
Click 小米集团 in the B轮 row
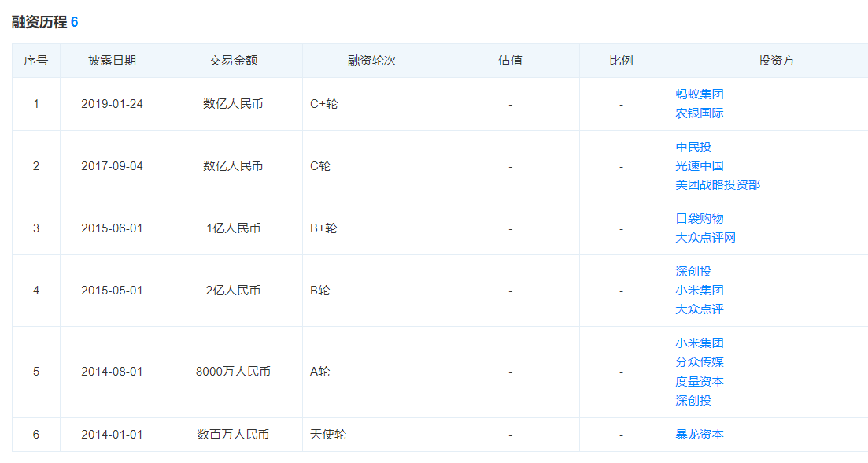click(x=699, y=291)
